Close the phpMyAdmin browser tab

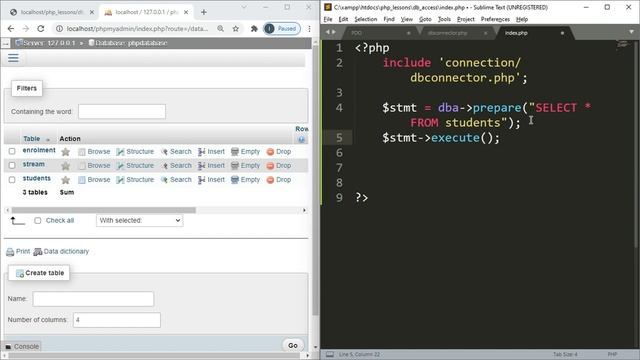186,12
